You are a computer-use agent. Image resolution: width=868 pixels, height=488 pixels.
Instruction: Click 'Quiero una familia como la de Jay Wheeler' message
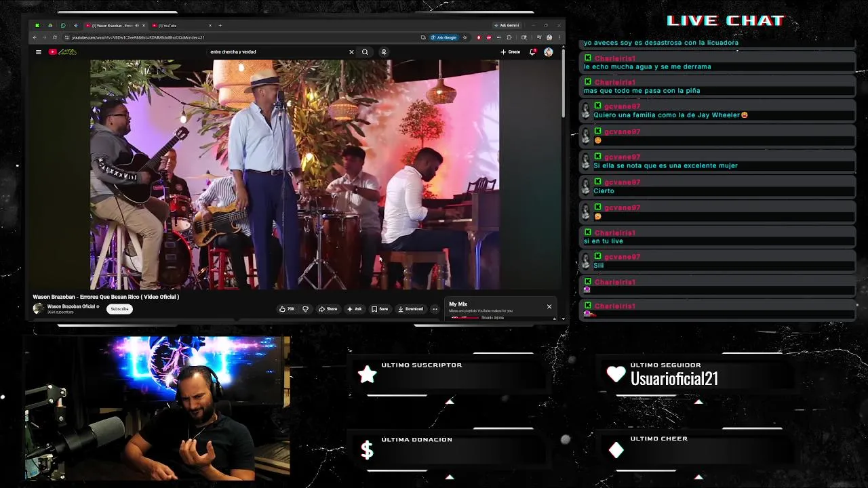point(671,115)
